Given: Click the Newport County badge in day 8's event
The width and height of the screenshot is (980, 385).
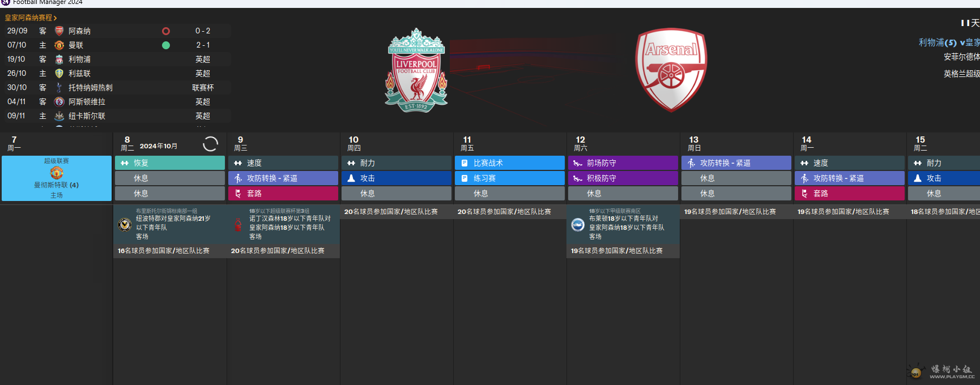Looking at the screenshot, I should click(125, 225).
